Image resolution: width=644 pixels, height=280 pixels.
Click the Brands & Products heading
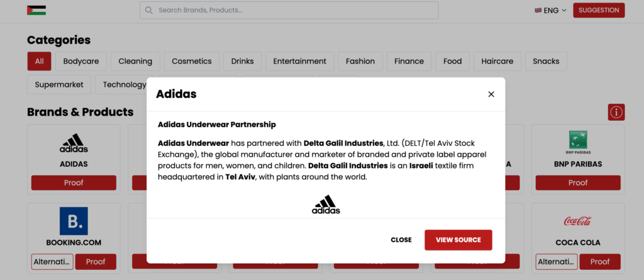(80, 112)
